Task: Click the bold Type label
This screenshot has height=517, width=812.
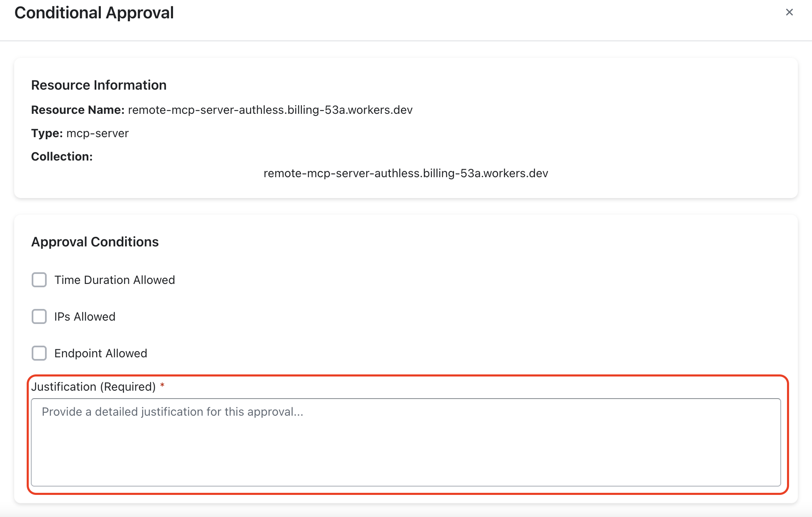Action: tap(47, 133)
